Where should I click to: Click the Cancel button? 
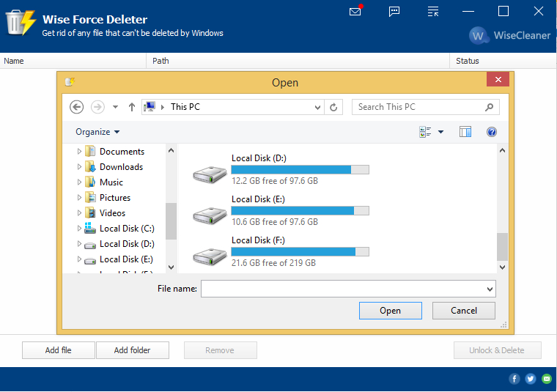464,311
